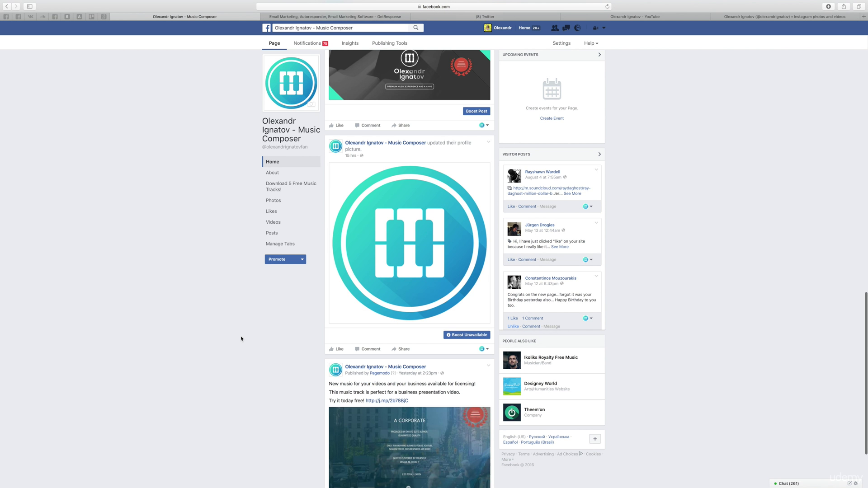Switch to the Insights tab
This screenshot has width=868, height=488.
[349, 43]
